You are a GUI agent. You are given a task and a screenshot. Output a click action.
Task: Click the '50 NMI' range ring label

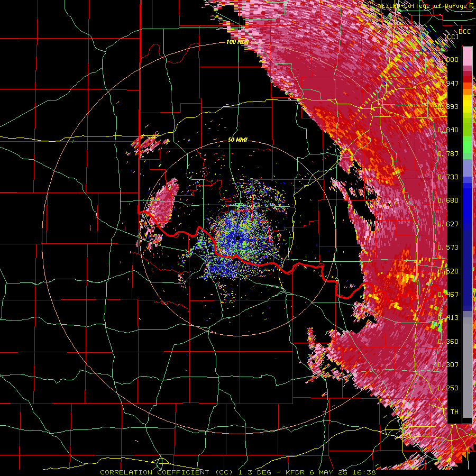click(237, 140)
